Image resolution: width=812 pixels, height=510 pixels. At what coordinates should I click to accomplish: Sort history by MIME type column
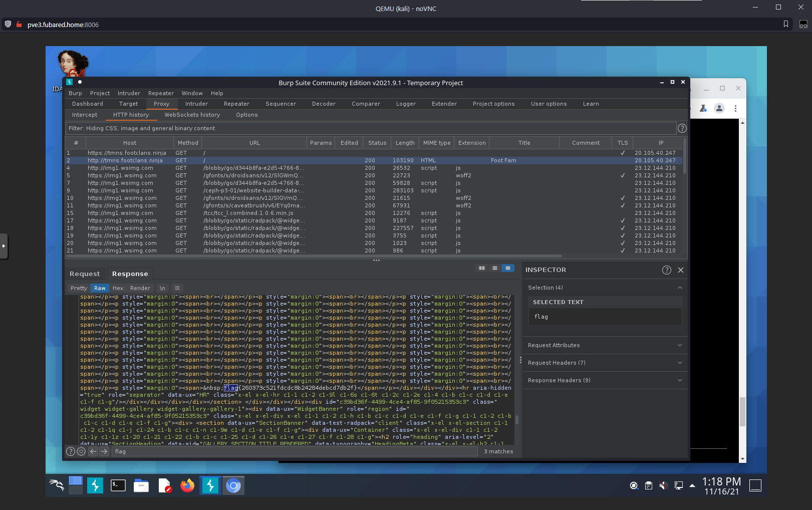click(437, 143)
